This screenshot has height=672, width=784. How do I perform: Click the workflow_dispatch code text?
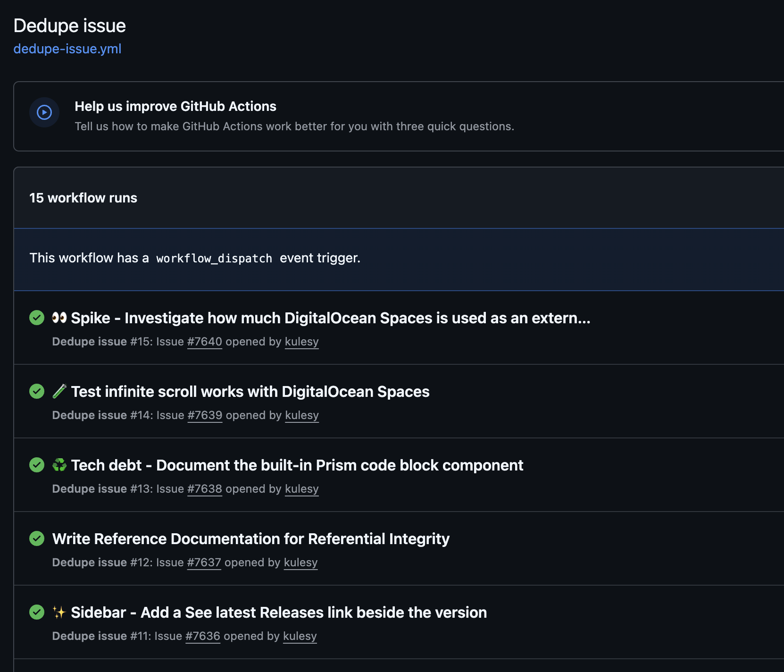(214, 259)
